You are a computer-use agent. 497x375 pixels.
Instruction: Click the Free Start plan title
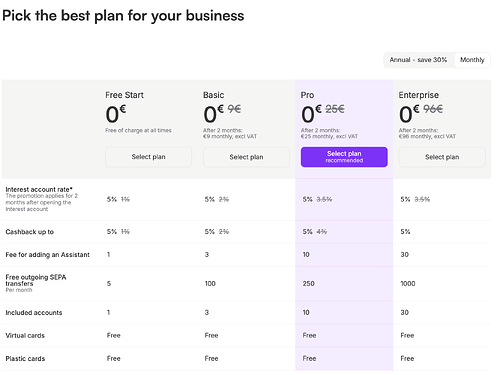(124, 95)
